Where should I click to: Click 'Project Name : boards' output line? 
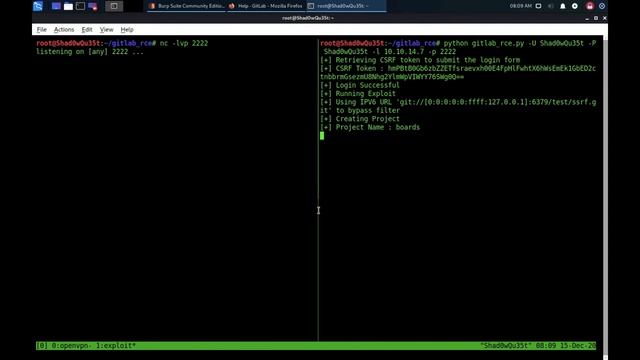(x=370, y=127)
